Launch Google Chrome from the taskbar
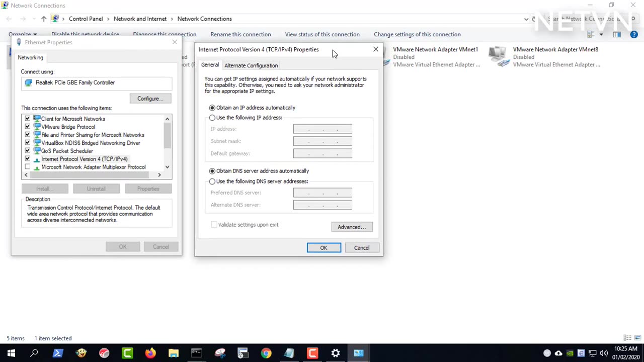Image resolution: width=644 pixels, height=362 pixels. click(x=266, y=353)
